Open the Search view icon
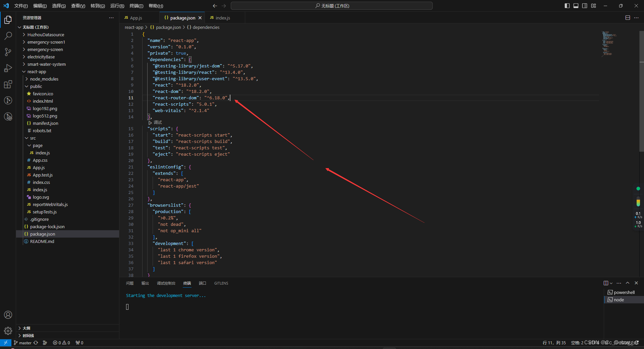This screenshot has height=349, width=644. point(8,36)
